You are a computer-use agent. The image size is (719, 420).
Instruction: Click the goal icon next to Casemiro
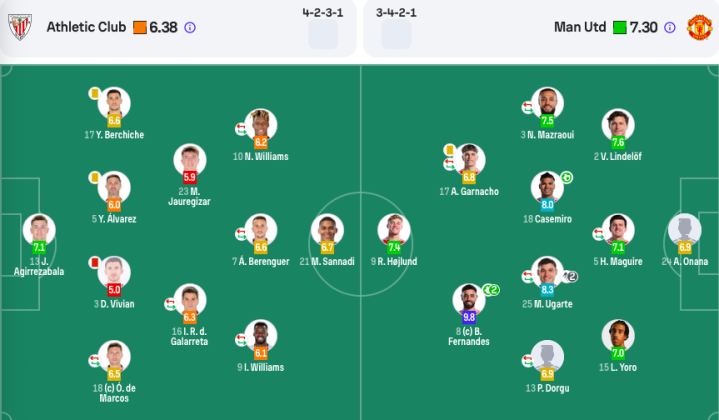pyautogui.click(x=567, y=177)
